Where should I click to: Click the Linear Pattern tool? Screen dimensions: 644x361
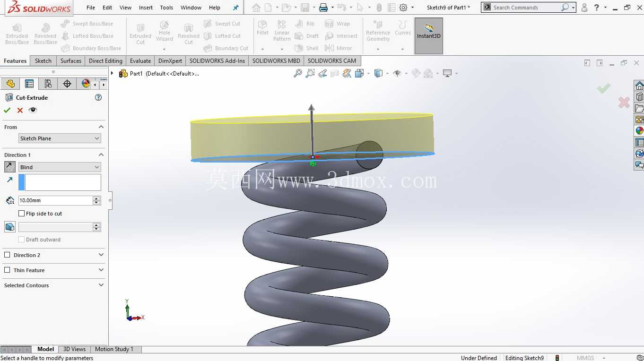(x=282, y=31)
